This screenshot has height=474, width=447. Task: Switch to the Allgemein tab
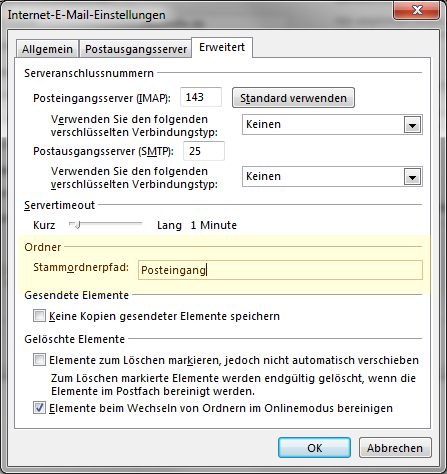[47, 49]
